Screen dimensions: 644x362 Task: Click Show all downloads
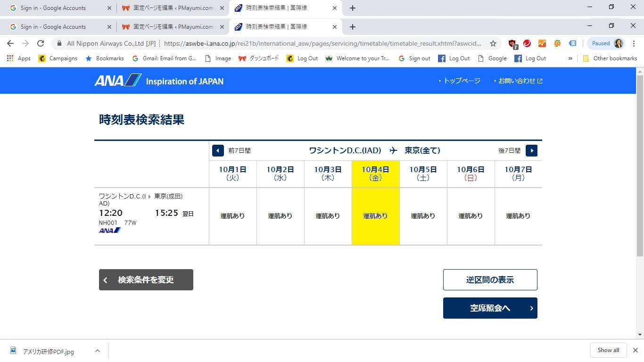click(x=609, y=350)
